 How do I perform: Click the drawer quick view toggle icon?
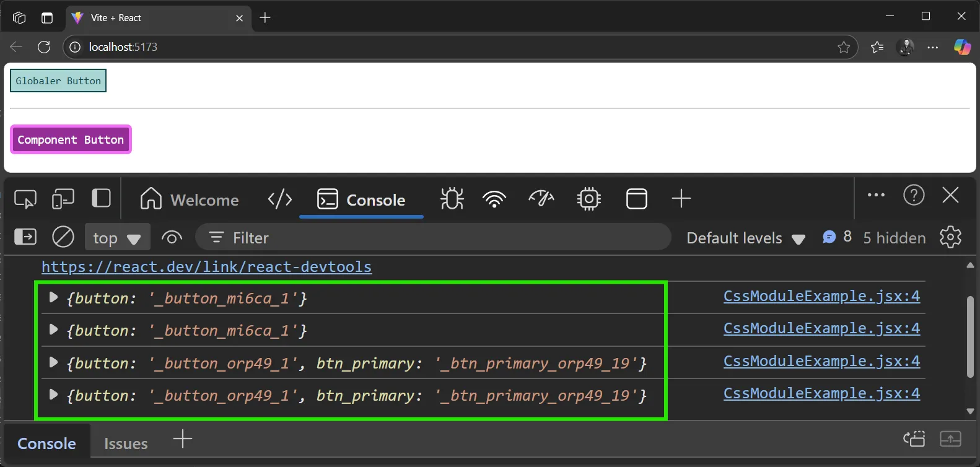point(914,439)
